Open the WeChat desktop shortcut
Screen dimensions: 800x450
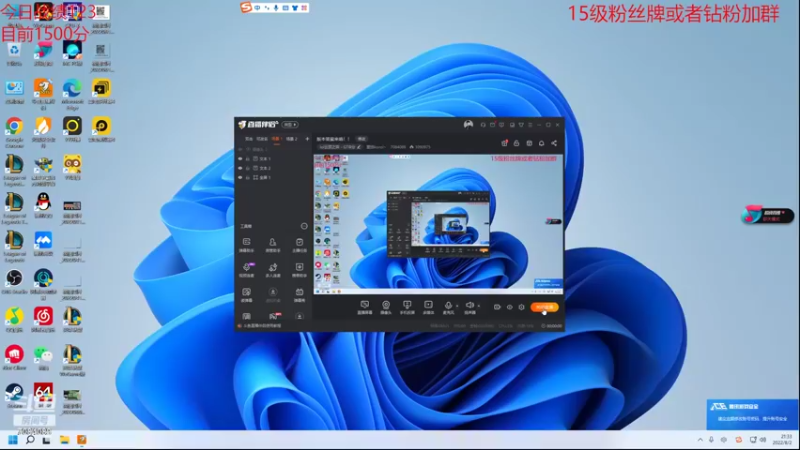43,357
